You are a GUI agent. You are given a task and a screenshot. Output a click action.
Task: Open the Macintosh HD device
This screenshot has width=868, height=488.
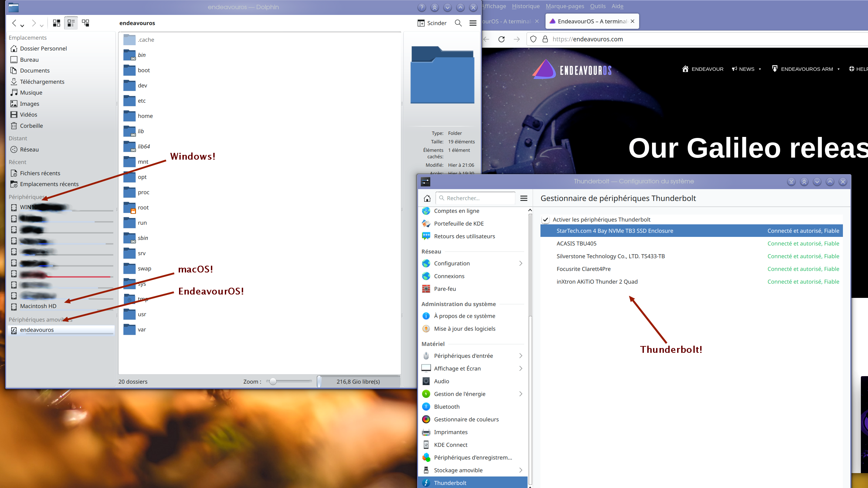tap(38, 306)
